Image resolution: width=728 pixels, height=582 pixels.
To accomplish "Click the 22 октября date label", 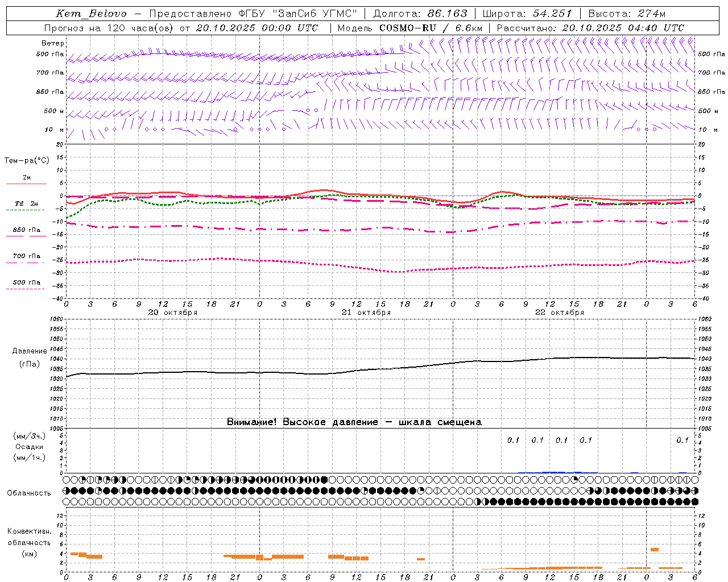I will click(560, 313).
